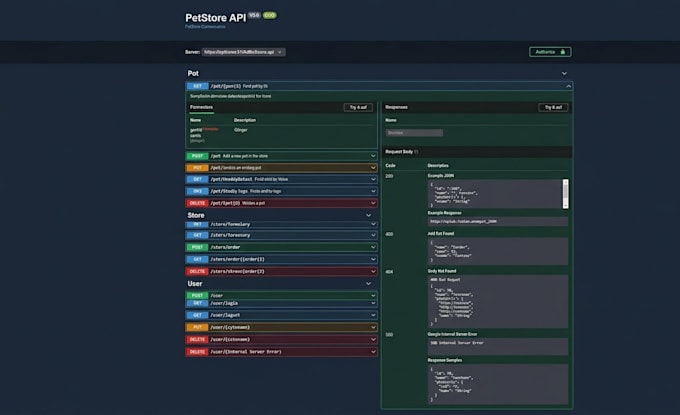This screenshot has height=415, width=680.
Task: Click Try it out in Responses panel
Action: (x=553, y=108)
